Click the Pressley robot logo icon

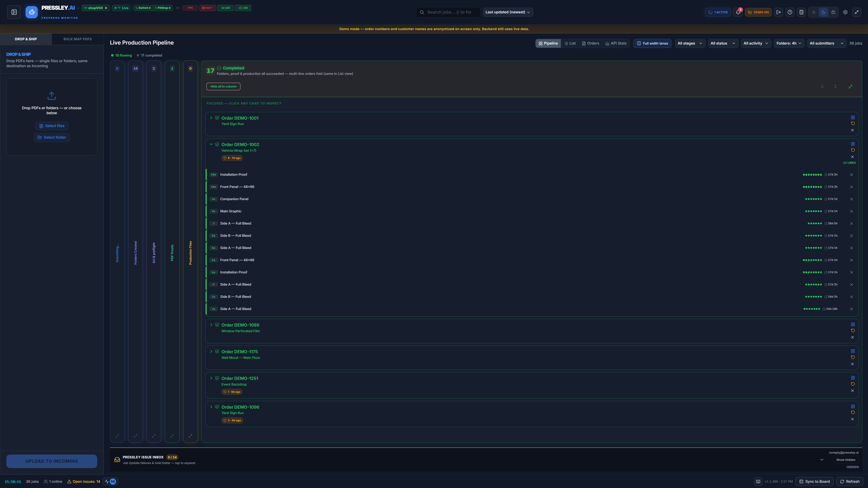[32, 12]
